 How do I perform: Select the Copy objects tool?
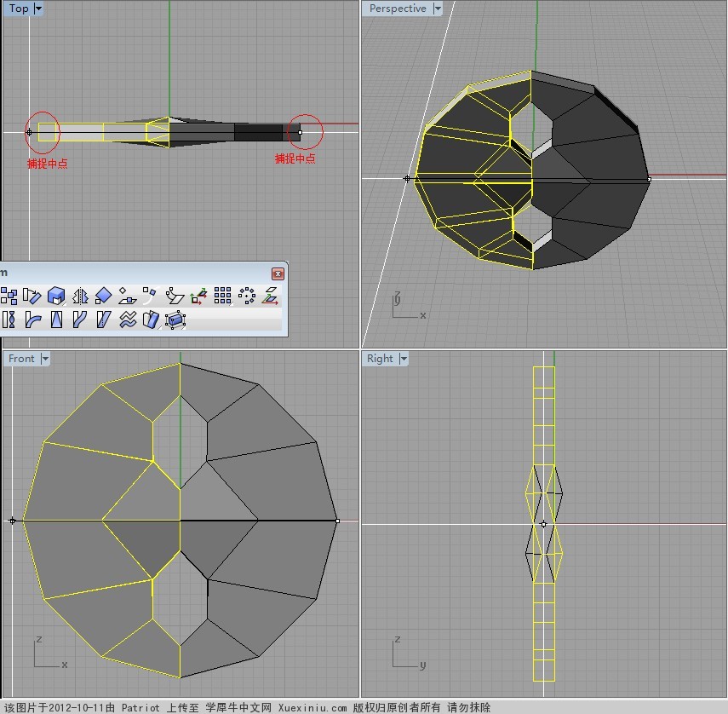(x=9, y=296)
